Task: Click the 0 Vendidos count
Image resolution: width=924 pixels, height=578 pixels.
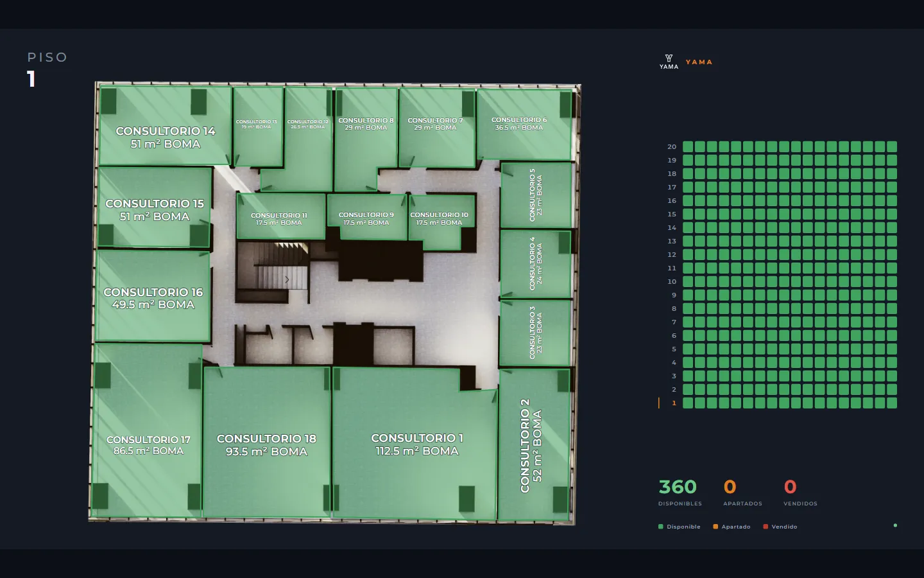Action: [791, 487]
